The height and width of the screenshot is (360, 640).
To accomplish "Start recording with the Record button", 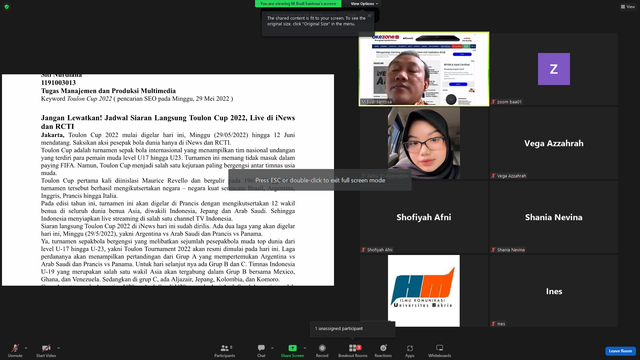I will [322, 350].
